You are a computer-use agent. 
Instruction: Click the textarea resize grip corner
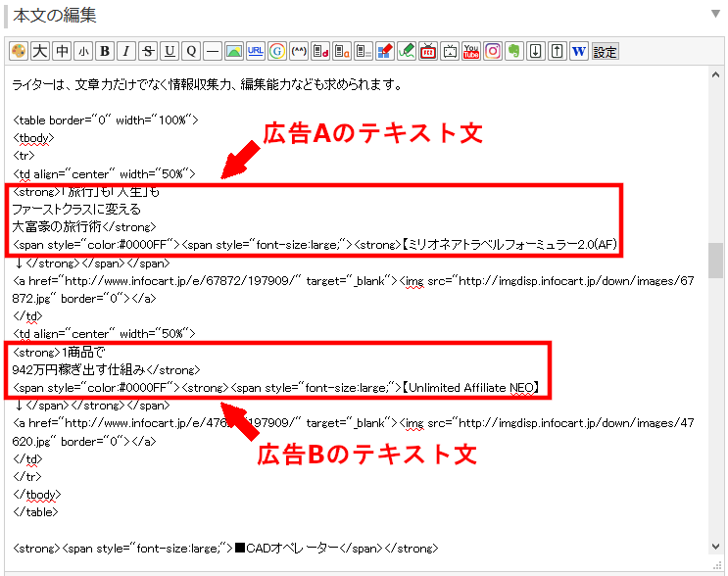pyautogui.click(x=717, y=565)
